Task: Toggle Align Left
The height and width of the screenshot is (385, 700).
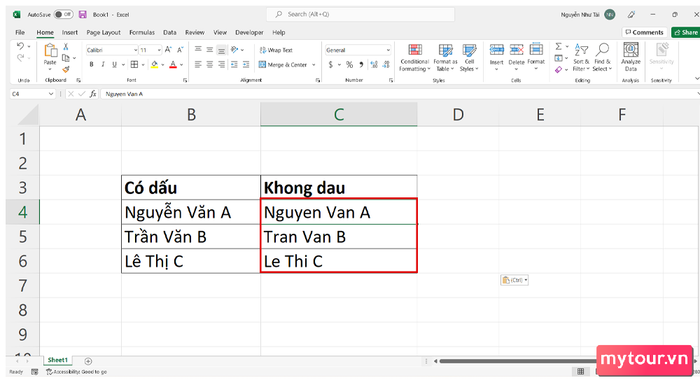Action: (198, 65)
